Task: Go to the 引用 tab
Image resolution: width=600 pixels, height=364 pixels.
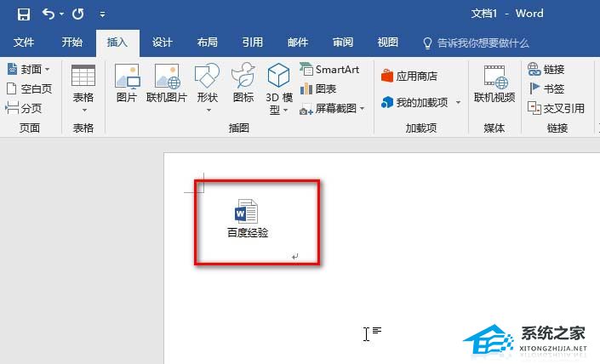Action: coord(253,42)
